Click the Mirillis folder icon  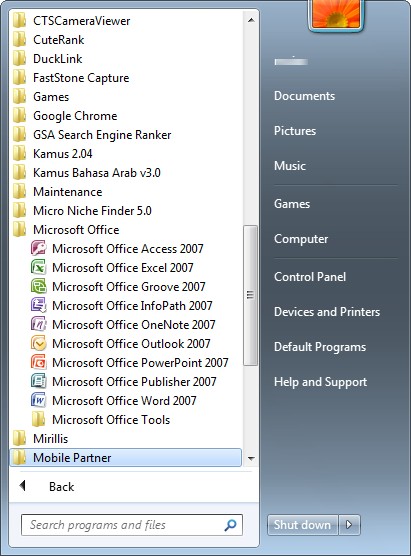(19, 438)
